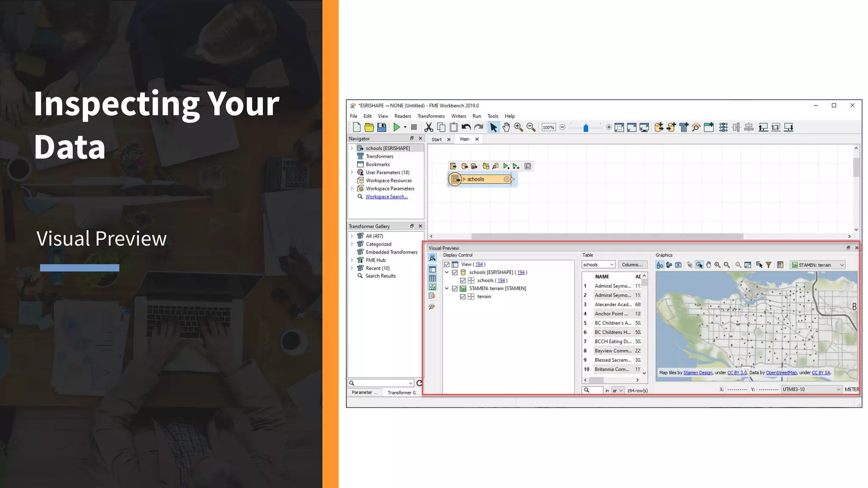Open the run options dropdown arrow beside play

pyautogui.click(x=405, y=128)
